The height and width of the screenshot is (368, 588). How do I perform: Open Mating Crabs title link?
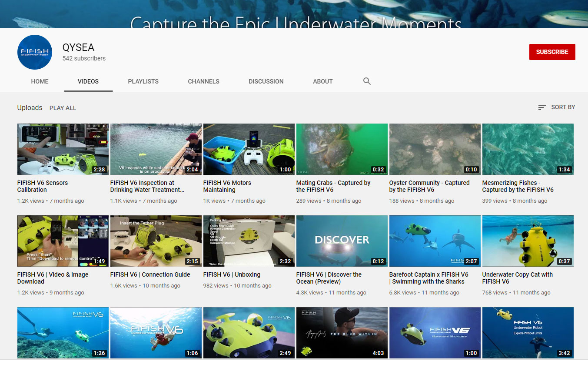pyautogui.click(x=333, y=186)
